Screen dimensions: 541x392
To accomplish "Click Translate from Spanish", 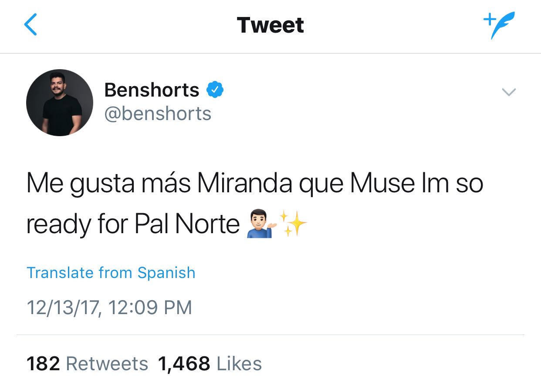I will pyautogui.click(x=111, y=273).
